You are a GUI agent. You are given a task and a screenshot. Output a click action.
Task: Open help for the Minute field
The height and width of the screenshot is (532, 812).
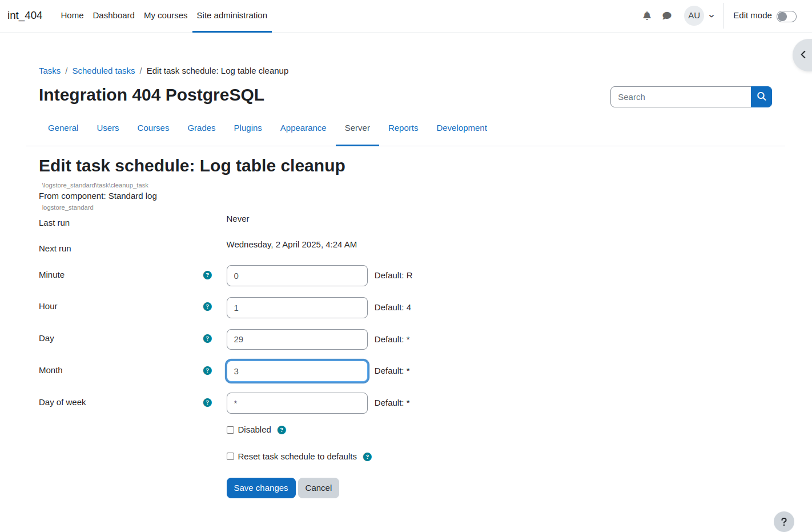(x=207, y=275)
